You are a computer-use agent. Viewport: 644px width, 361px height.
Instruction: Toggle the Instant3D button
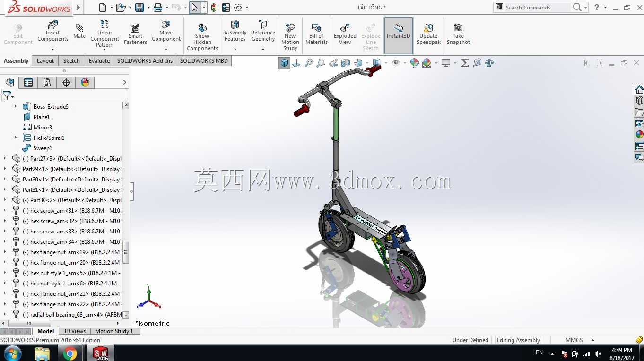[x=399, y=36]
